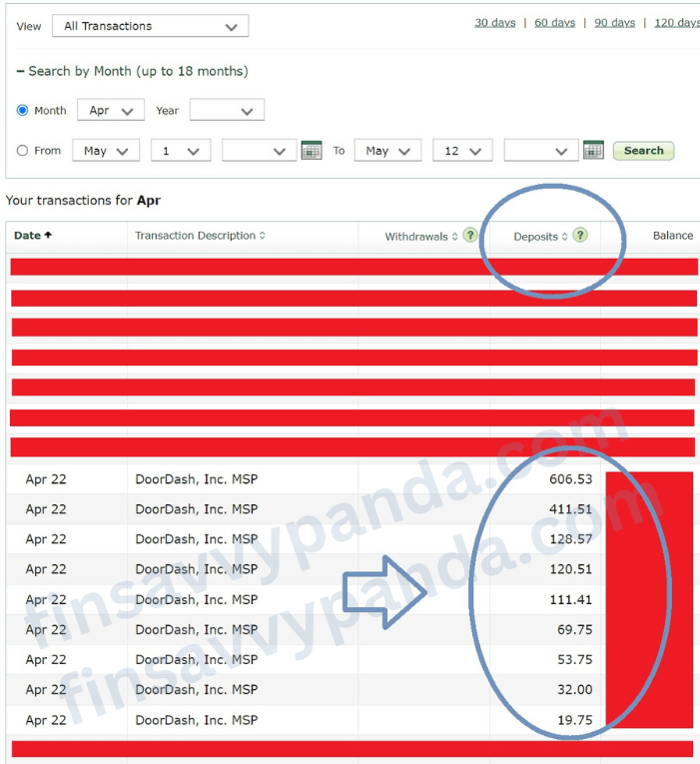The width and height of the screenshot is (700, 764).
Task: Select the Month radio button
Action: [22, 110]
